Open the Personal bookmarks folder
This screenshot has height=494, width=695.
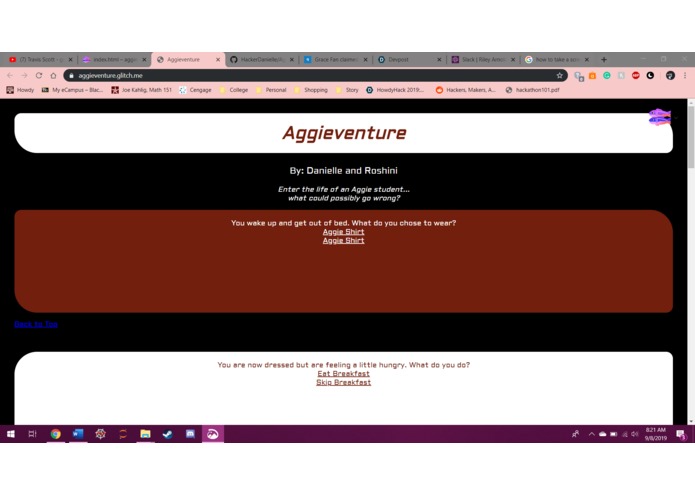271,90
